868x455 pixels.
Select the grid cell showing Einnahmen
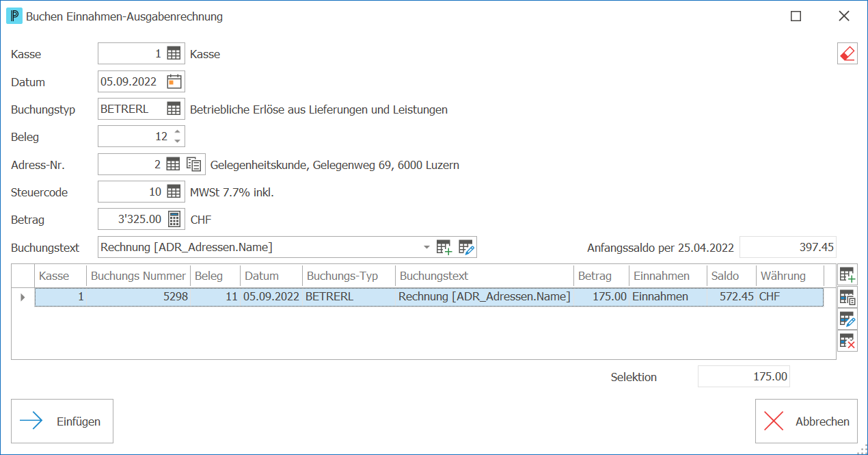[668, 297]
